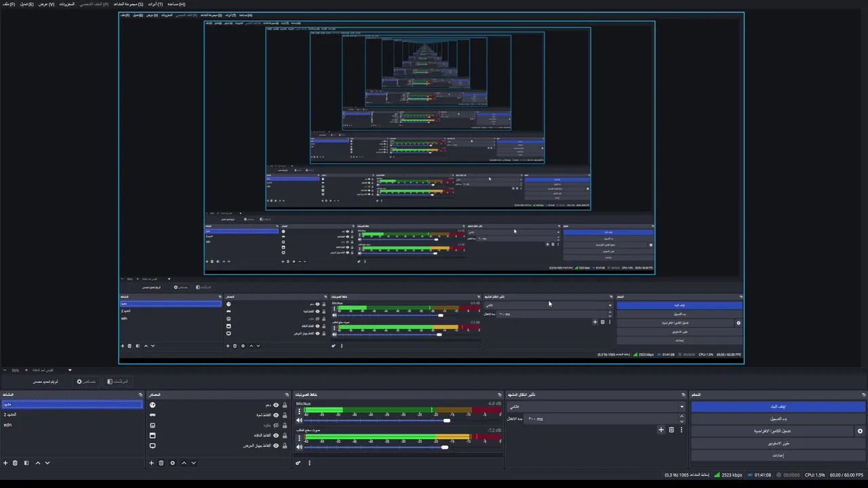Adjust the desktop audio volume slider

[402, 447]
